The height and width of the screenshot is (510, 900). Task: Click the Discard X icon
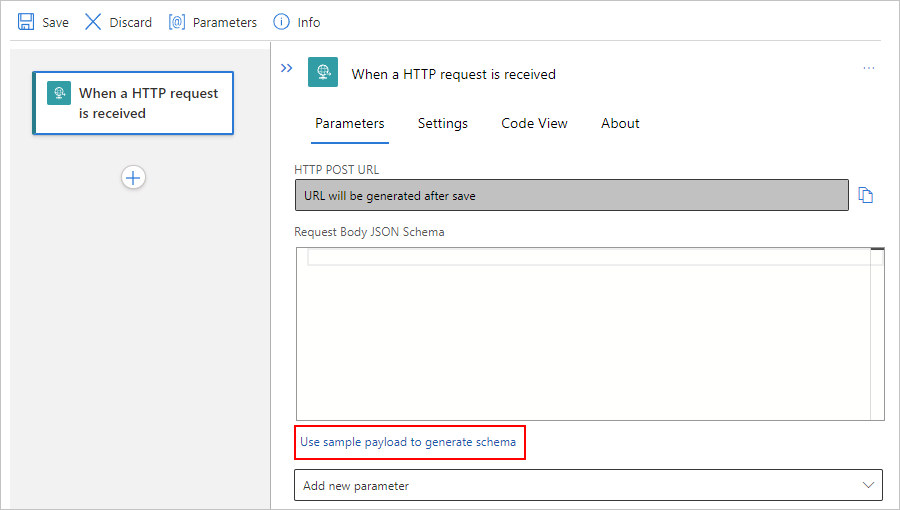pos(93,22)
